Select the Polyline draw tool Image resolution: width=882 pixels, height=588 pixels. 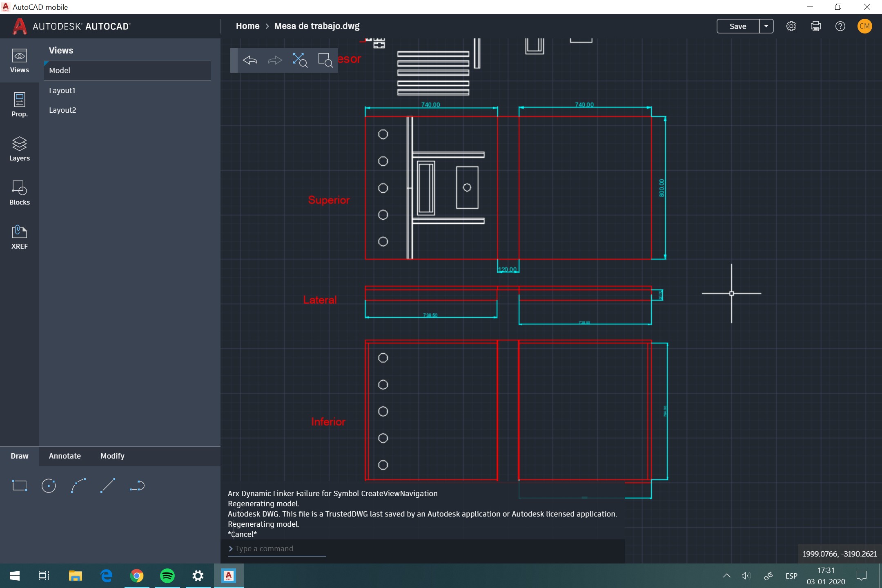pyautogui.click(x=137, y=486)
